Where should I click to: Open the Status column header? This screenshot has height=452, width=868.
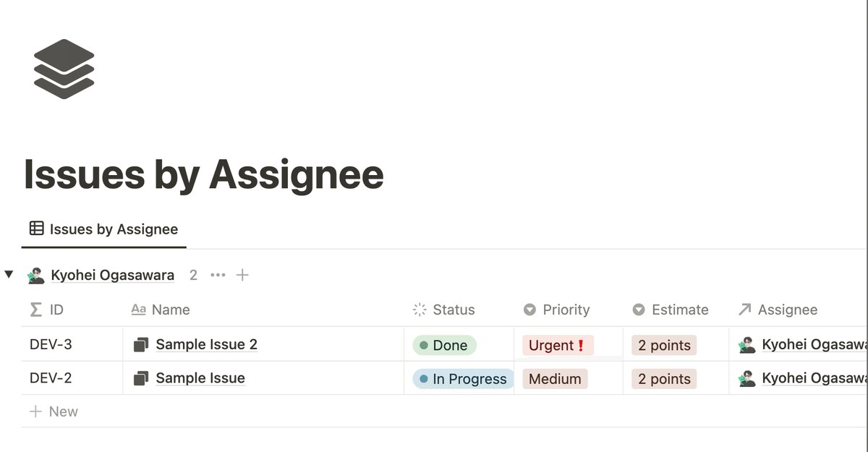tap(443, 310)
